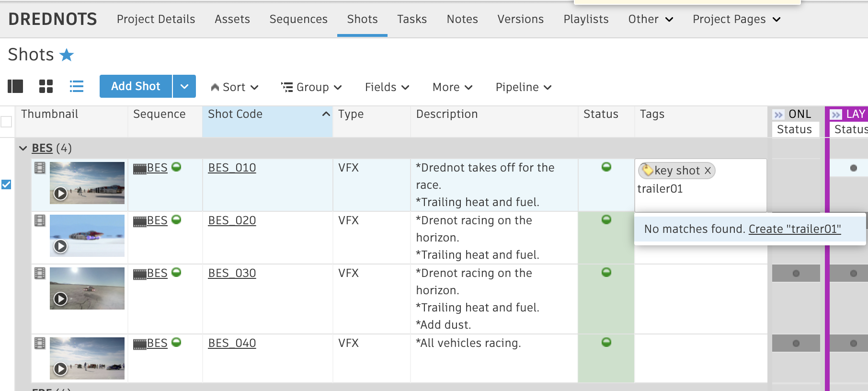This screenshot has width=868, height=391.
Task: Switch to thumbnail grid view
Action: click(46, 86)
